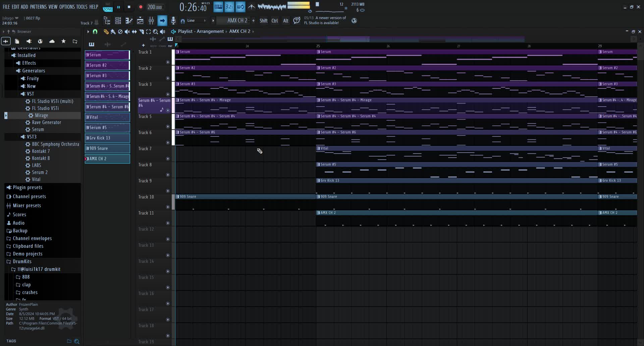
Task: Click the plus button next to the pattern selector
Action: tap(253, 21)
